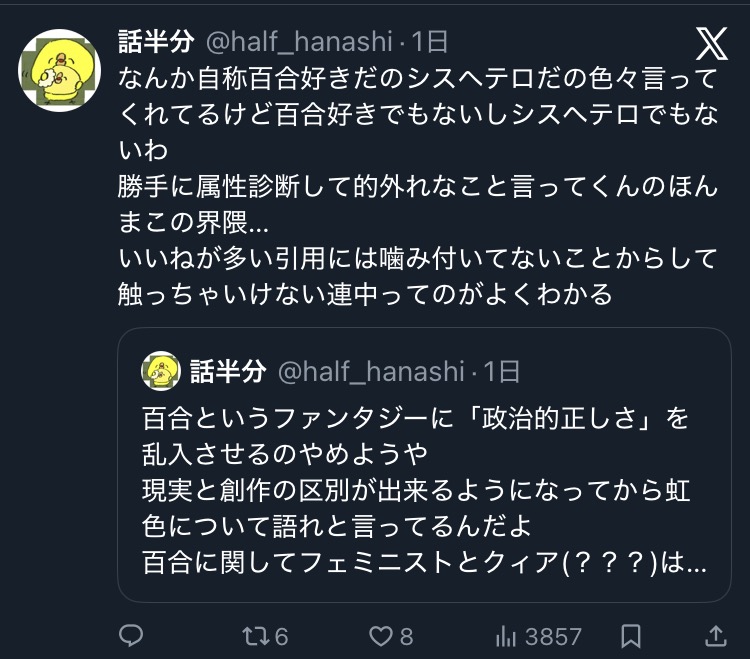View post analytics bar chart icon
The width and height of the screenshot is (750, 659).
[507, 635]
